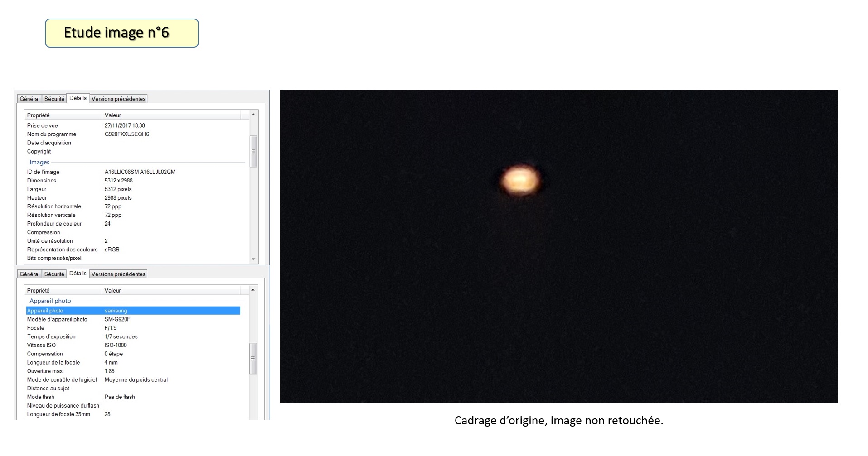This screenshot has width=868, height=456.
Task: Select highlighted Appareil photo samsung row
Action: tap(133, 311)
